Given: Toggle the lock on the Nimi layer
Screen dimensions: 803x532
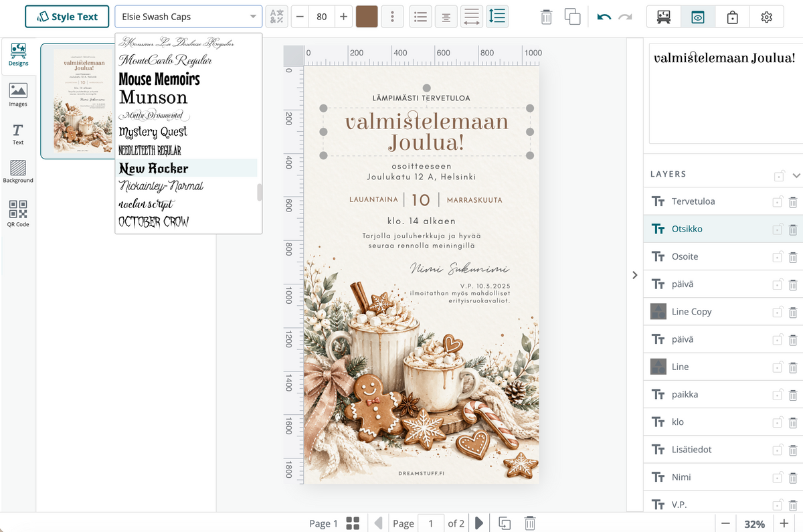Looking at the screenshot, I should (778, 477).
